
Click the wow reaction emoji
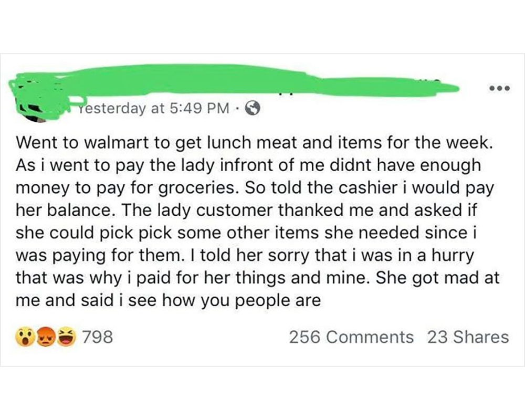click(26, 337)
